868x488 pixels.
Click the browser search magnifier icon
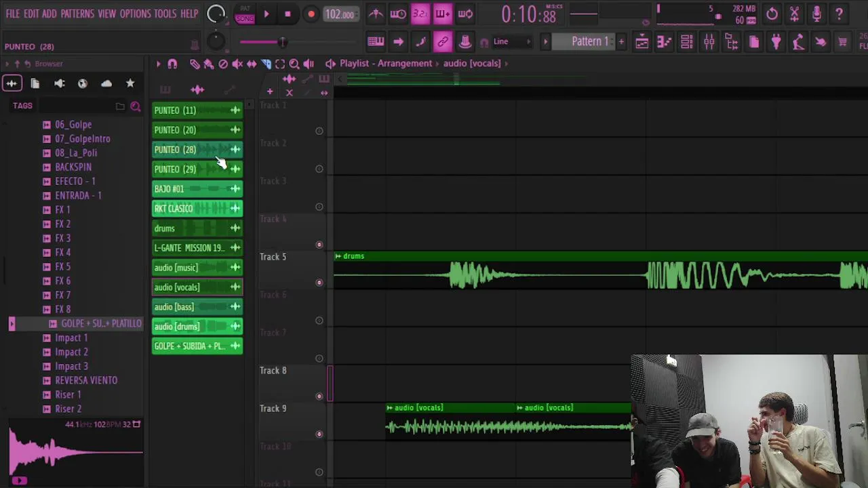135,106
